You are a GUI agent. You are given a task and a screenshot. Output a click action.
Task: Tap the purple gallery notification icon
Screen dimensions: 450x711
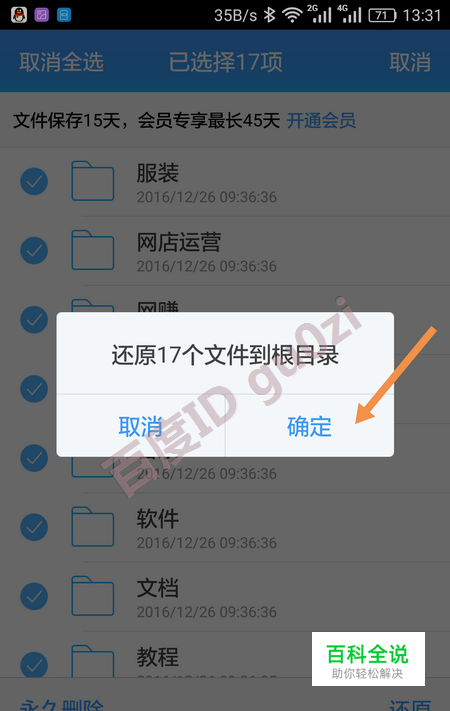42,15
